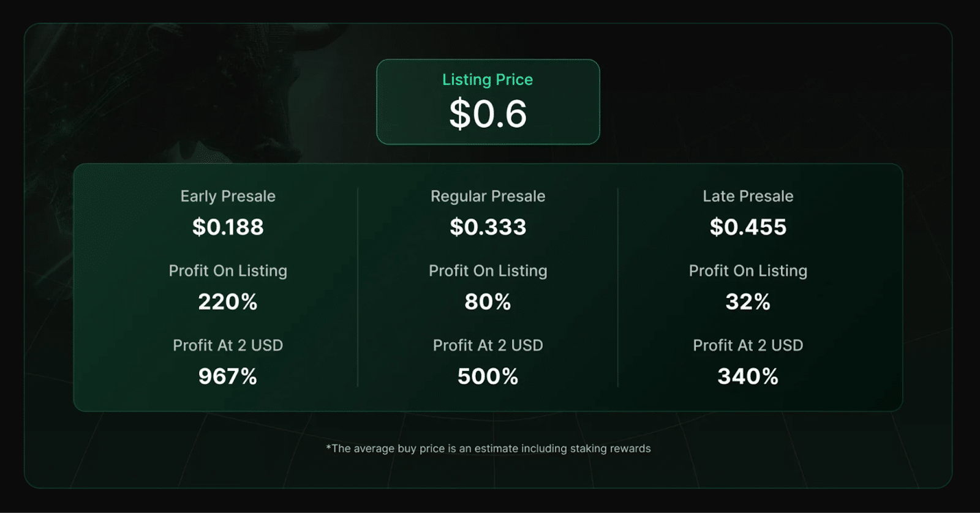Select the 32% profit figure
The height and width of the screenshot is (513, 980).
tap(748, 302)
